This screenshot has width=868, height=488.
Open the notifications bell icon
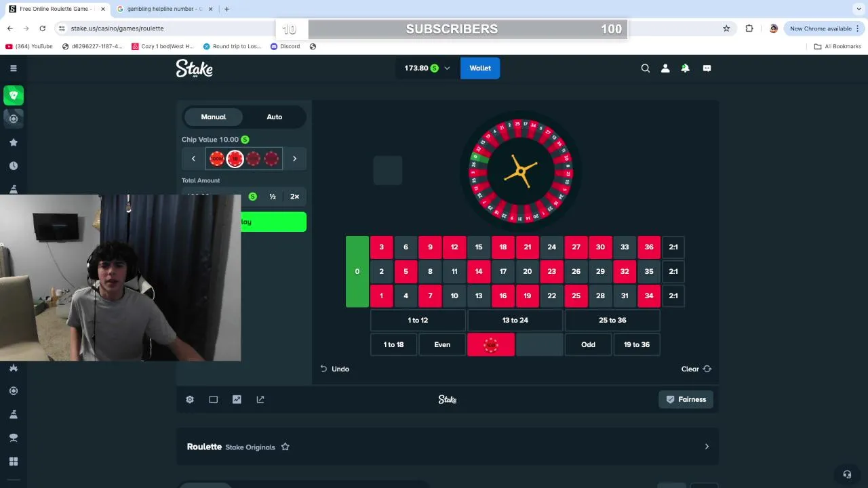[x=686, y=68]
